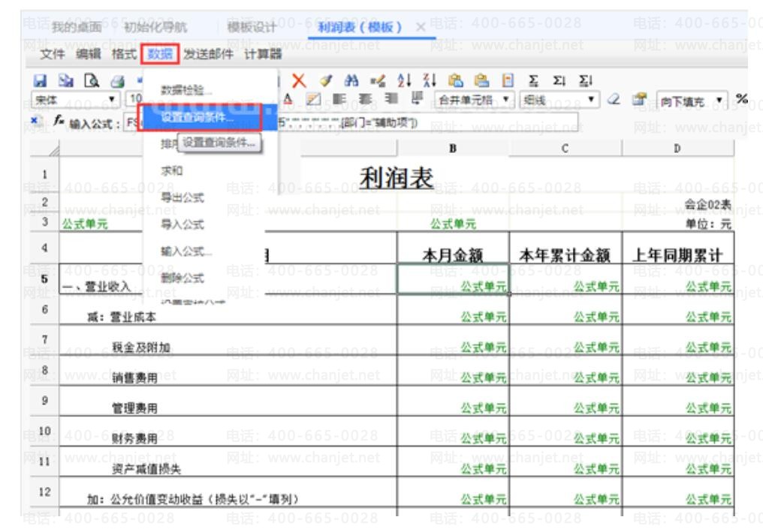Open the 向下填充 fill dropdown

point(692,101)
